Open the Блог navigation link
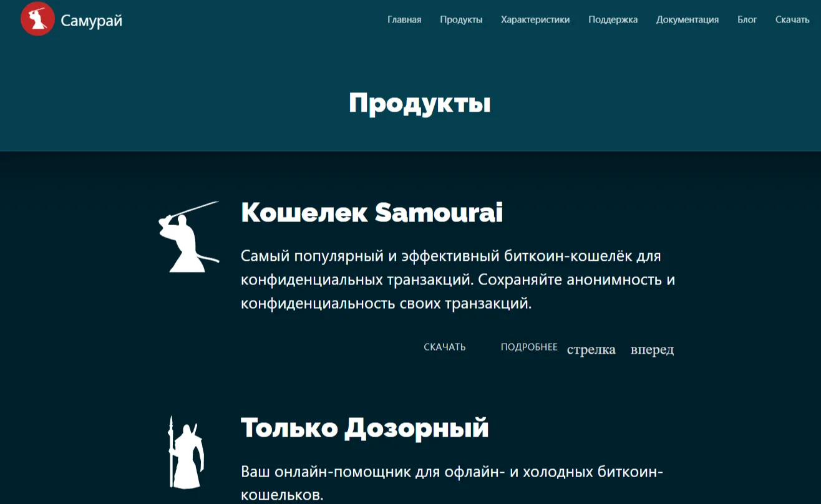The height and width of the screenshot is (504, 821). (747, 20)
